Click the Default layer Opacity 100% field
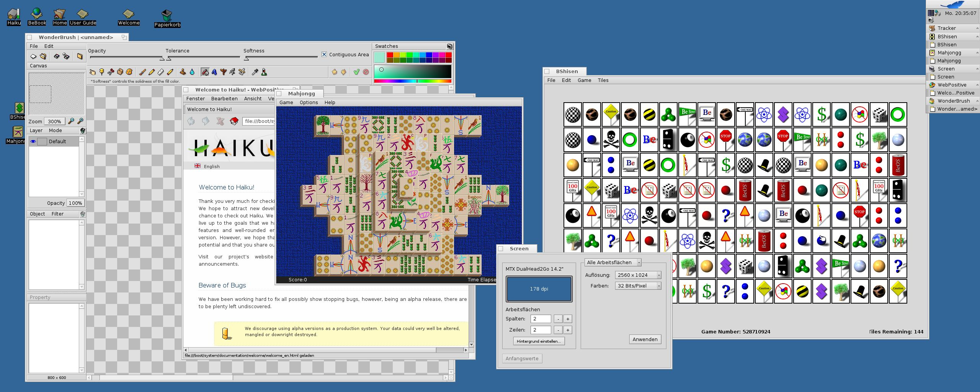This screenshot has height=392, width=980. (75, 203)
